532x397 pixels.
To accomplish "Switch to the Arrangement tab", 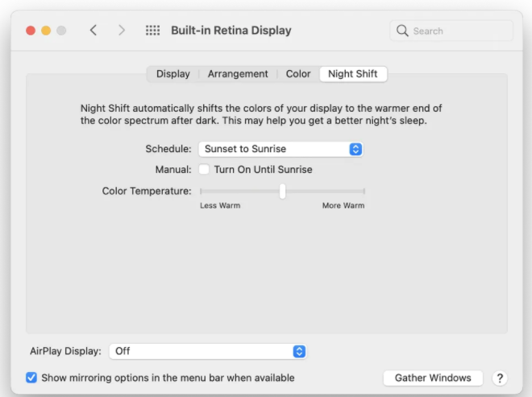I will (238, 74).
